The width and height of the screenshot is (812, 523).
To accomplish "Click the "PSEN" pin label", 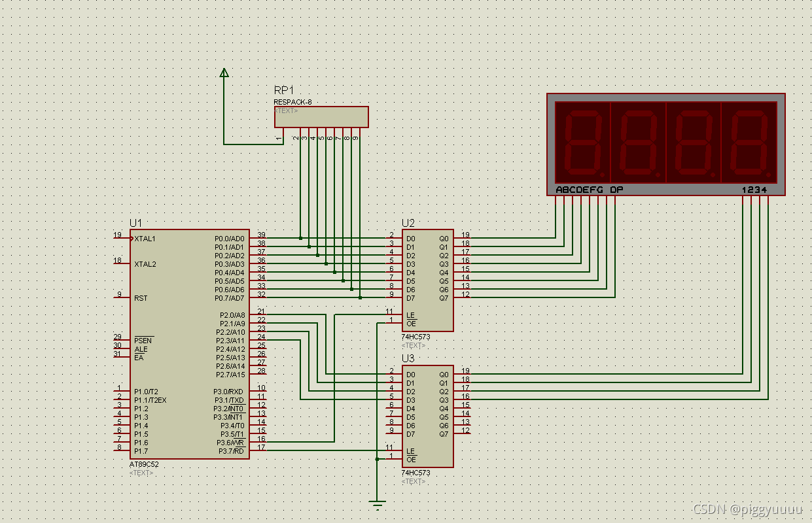I will coord(143,341).
